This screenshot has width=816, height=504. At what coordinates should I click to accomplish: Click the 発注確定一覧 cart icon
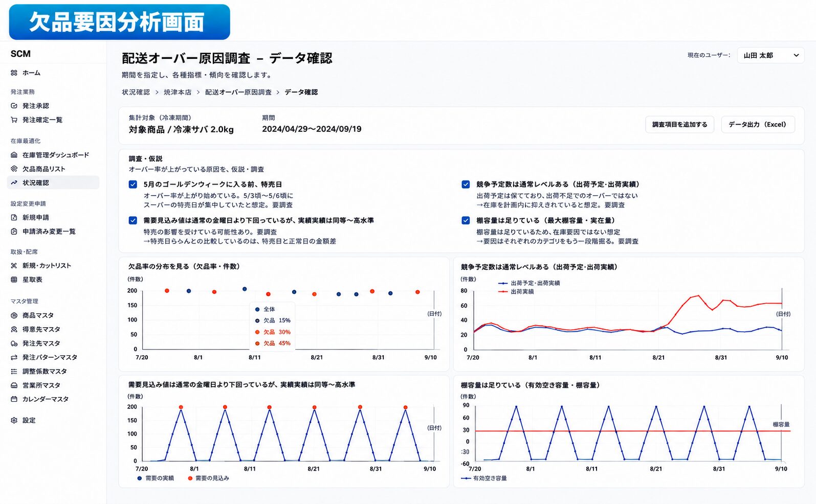(x=14, y=120)
